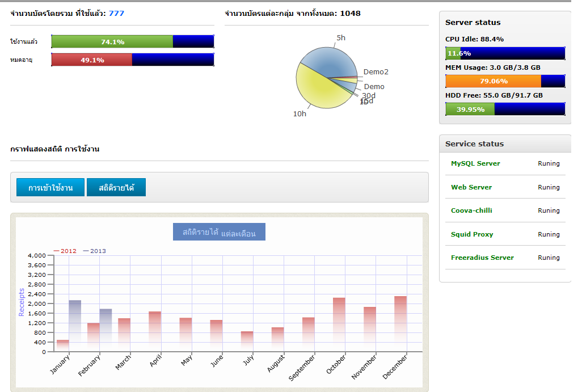582x392 pixels.
Task: Click the January 2012 red bar
Action: tap(63, 345)
